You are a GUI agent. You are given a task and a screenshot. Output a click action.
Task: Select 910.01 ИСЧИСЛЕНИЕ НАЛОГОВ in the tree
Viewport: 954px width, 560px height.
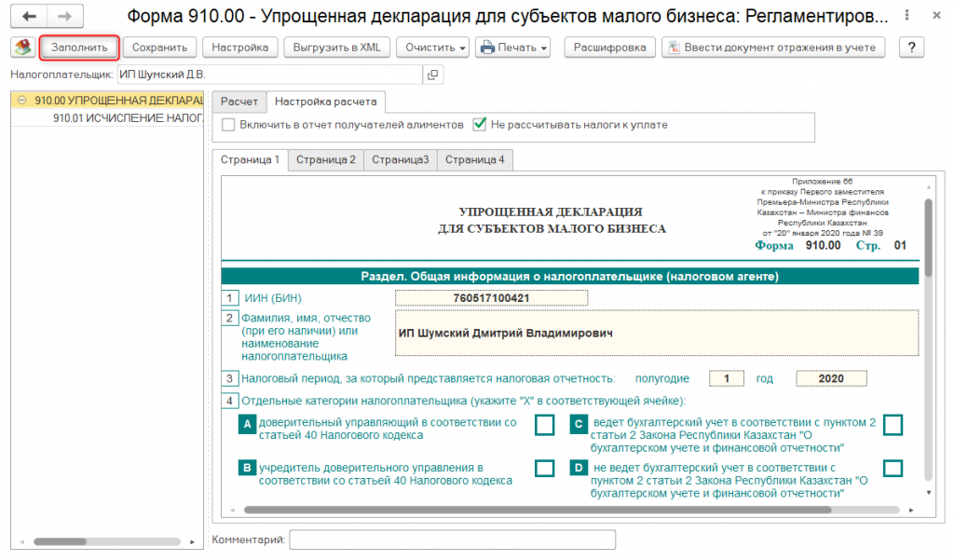click(x=127, y=118)
